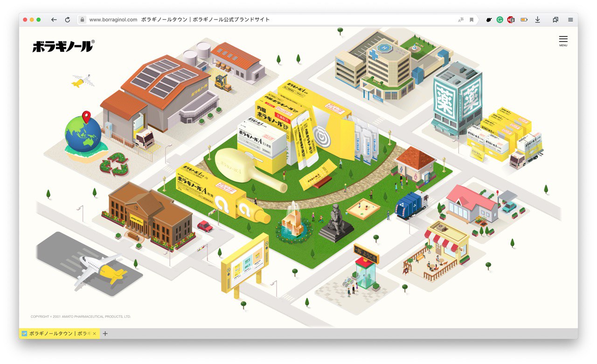Screen dimensions: 597x364
Task: Open the page translate icon in the address bar
Action: click(461, 20)
